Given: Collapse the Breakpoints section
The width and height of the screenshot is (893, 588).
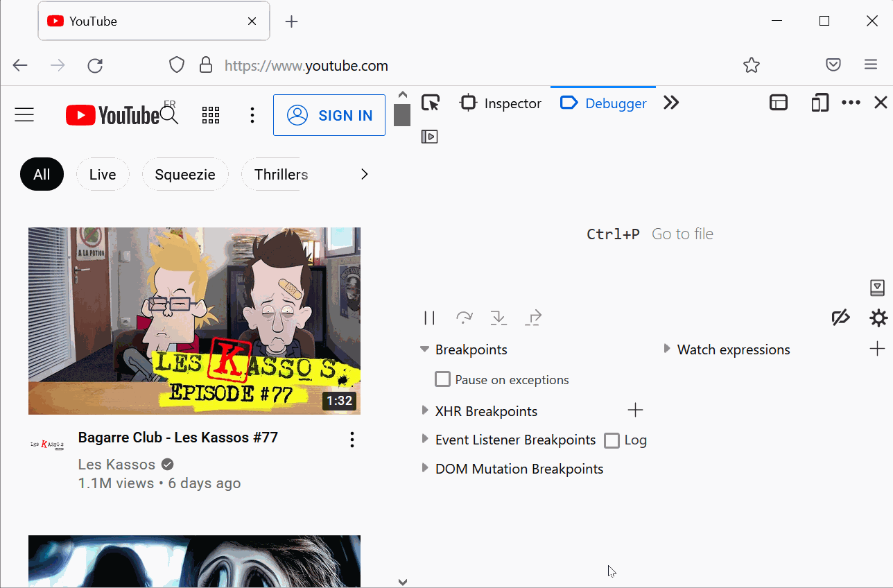Looking at the screenshot, I should coord(425,349).
